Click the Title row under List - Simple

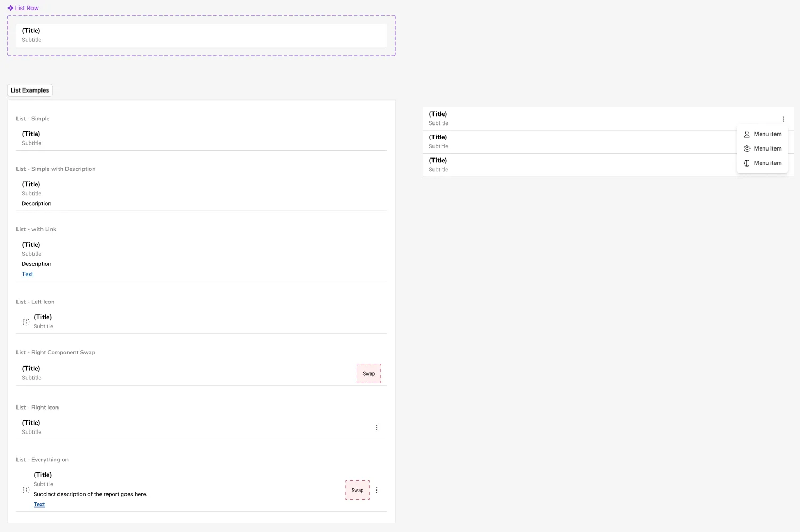201,138
